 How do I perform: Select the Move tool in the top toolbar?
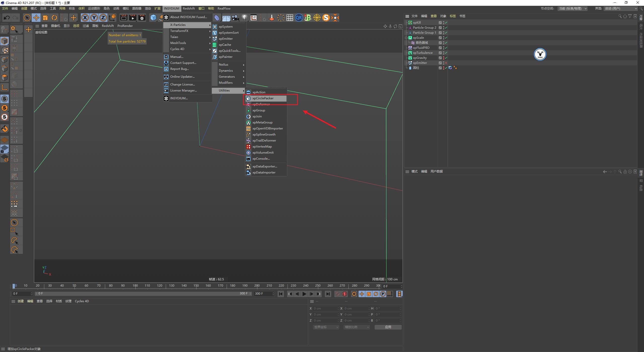36,18
